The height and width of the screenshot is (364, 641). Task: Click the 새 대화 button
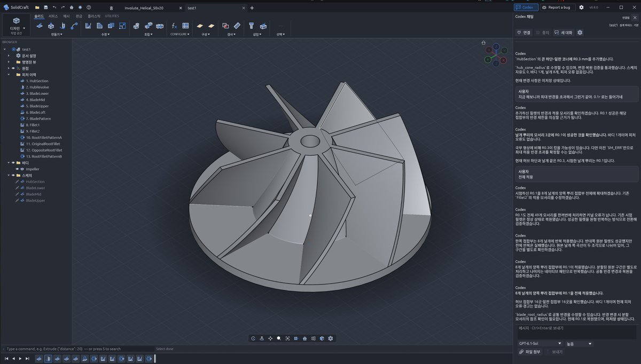563,33
